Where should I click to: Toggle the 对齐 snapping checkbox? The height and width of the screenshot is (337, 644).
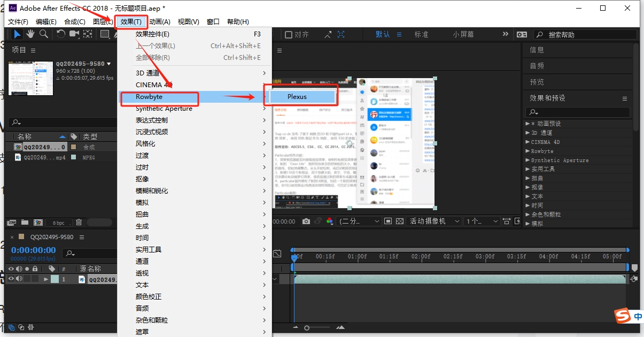289,34
